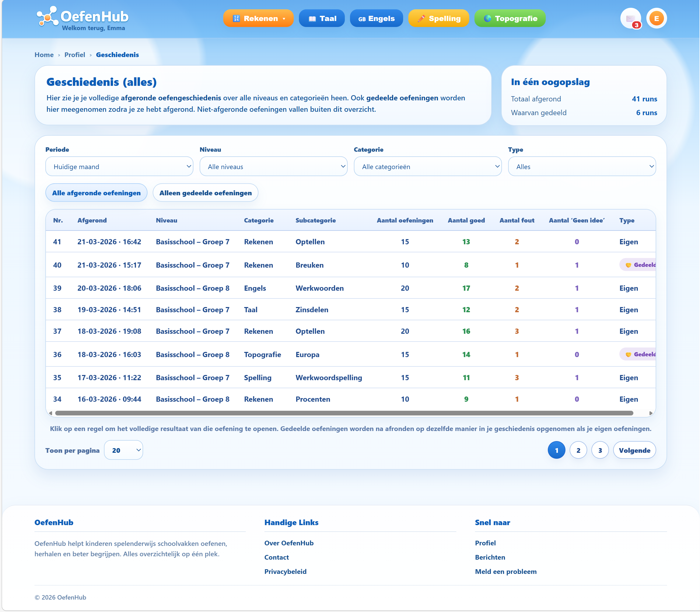
Task: Go to page 2 of history
Action: tap(578, 450)
